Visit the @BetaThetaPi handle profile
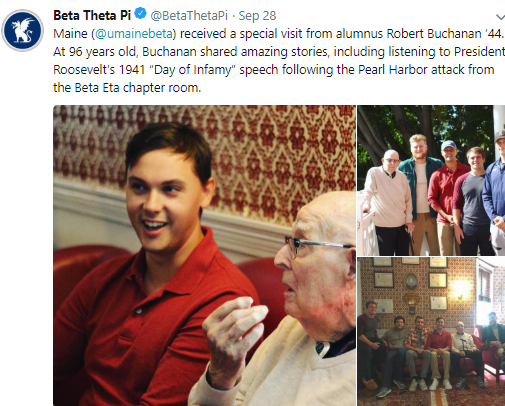The width and height of the screenshot is (505, 406). pyautogui.click(x=189, y=16)
